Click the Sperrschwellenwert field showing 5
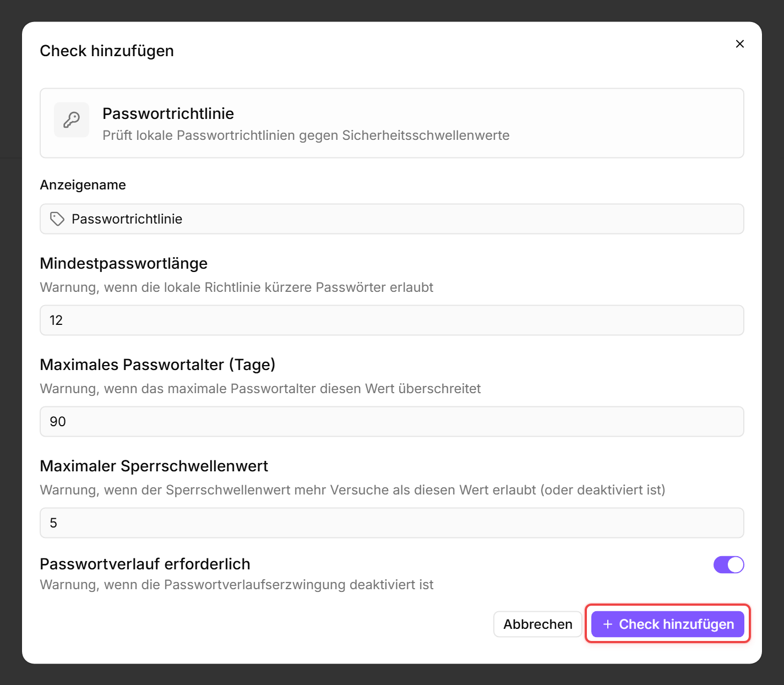 click(392, 523)
